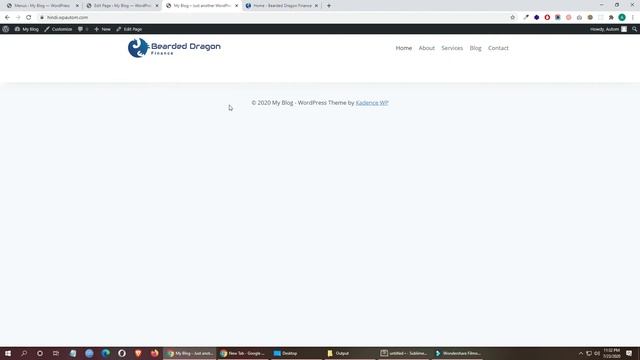Click the taskbar clock and date
Screen dimensions: 640x360
611,353
